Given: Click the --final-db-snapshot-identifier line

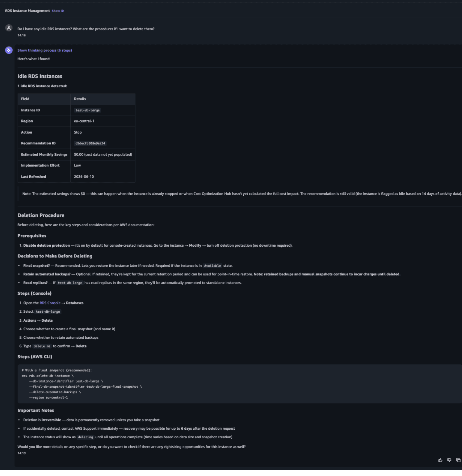Looking at the screenshot, I should tap(86, 386).
